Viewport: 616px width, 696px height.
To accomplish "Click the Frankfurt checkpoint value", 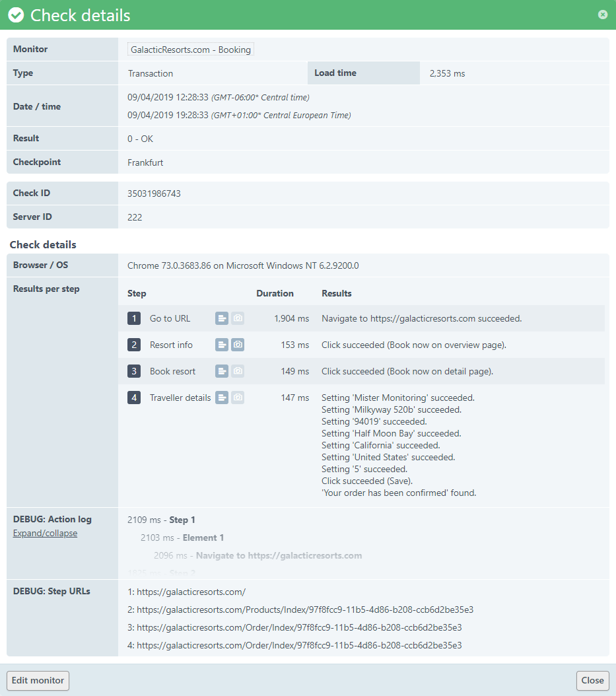I will (x=145, y=163).
